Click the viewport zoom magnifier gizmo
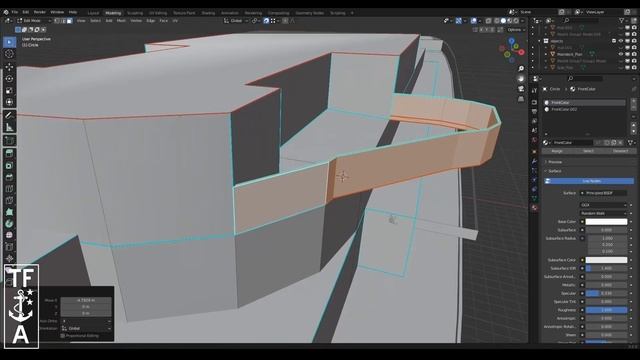Viewport: 640px width, 360px height. [x=521, y=69]
